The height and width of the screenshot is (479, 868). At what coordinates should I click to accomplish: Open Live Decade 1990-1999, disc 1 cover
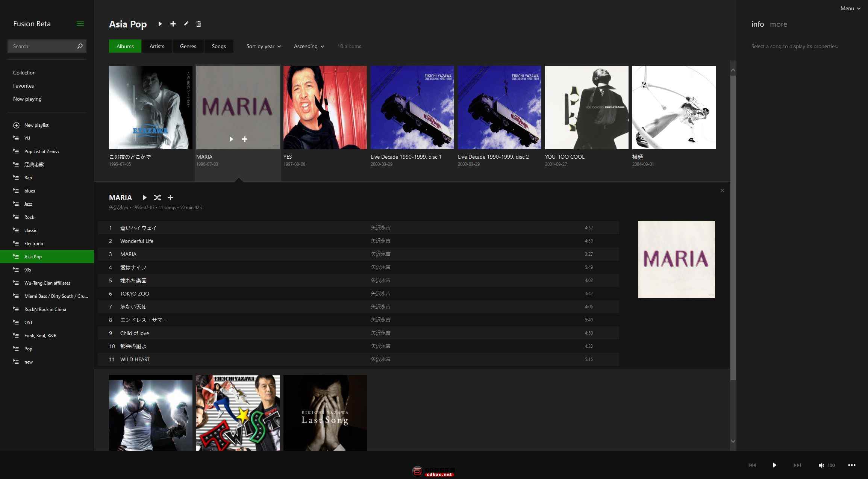[412, 108]
